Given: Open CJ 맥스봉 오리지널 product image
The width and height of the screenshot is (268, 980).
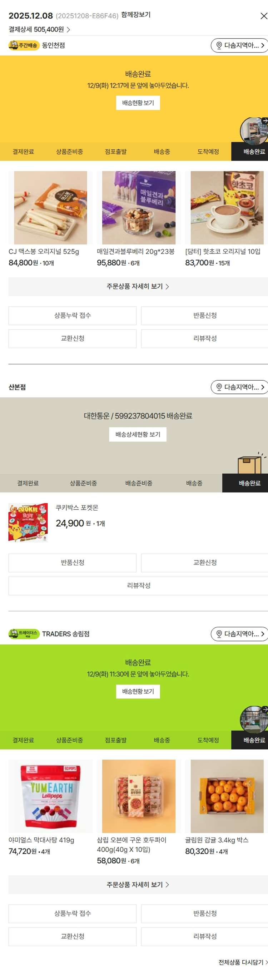Looking at the screenshot, I should point(50,208).
